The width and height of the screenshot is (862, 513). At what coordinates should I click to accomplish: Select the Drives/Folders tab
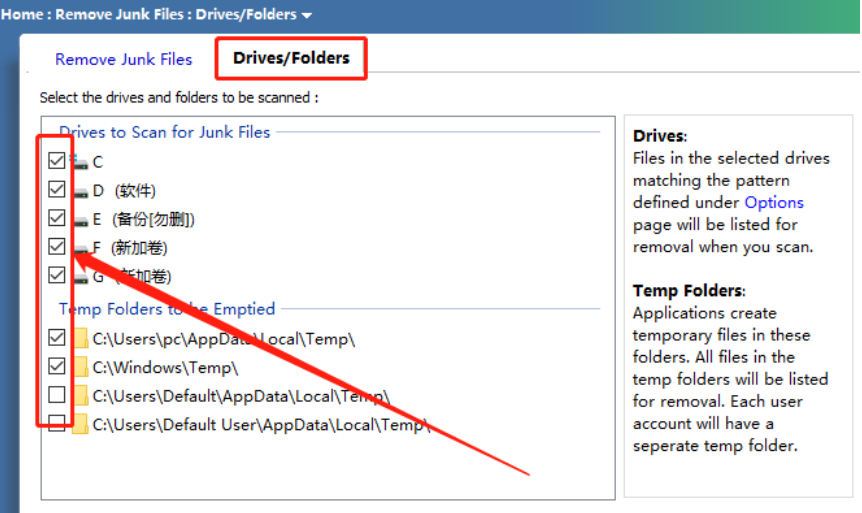tap(291, 58)
